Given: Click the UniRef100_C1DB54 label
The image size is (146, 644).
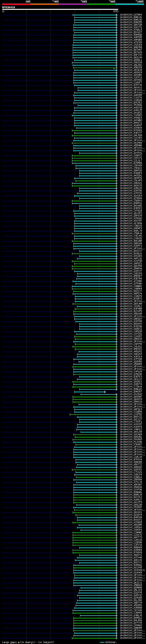Looking at the screenshot, I should [131, 412].
